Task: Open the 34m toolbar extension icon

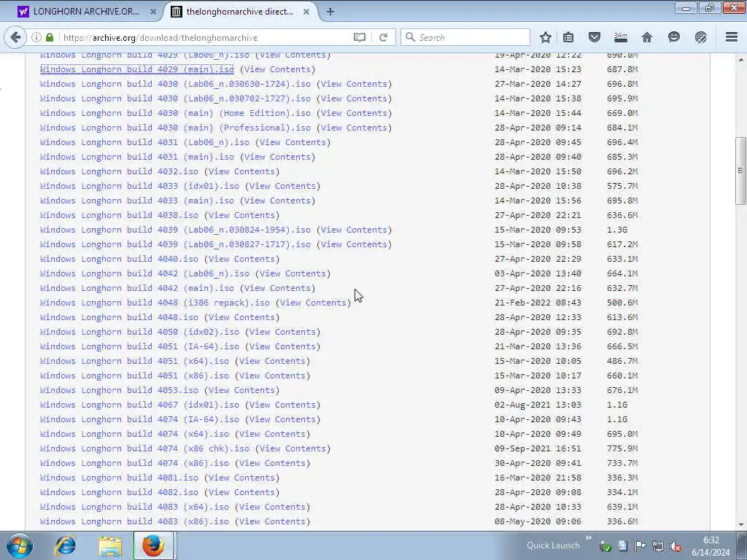Action: [x=620, y=37]
